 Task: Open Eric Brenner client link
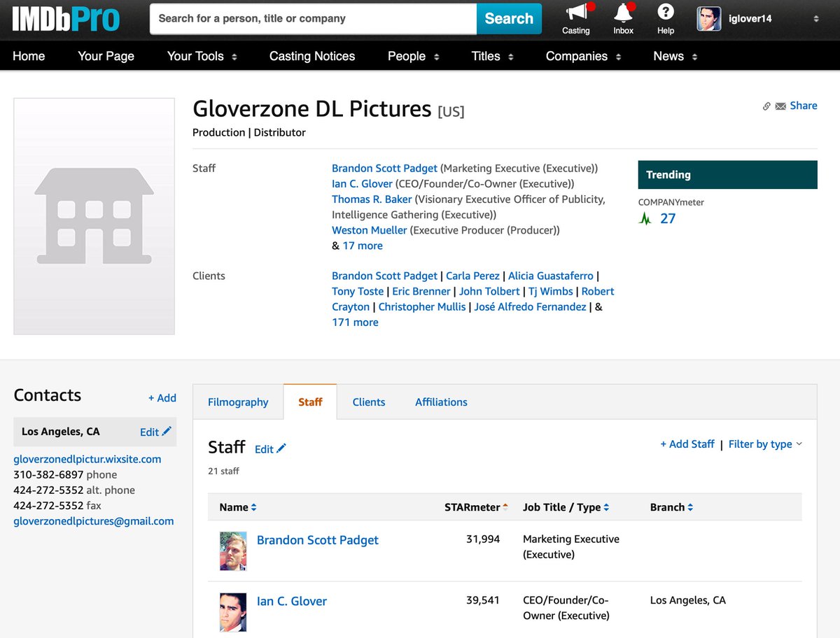[421, 292]
